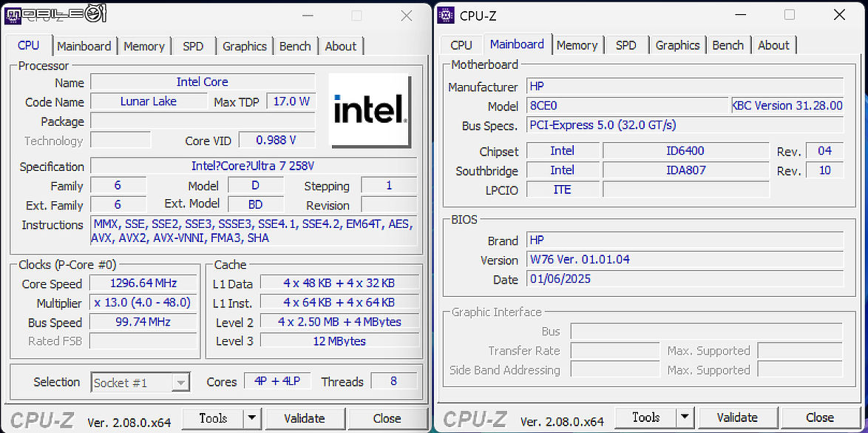
Task: Click the CPU-Z app icon in right window title bar
Action: click(x=446, y=15)
